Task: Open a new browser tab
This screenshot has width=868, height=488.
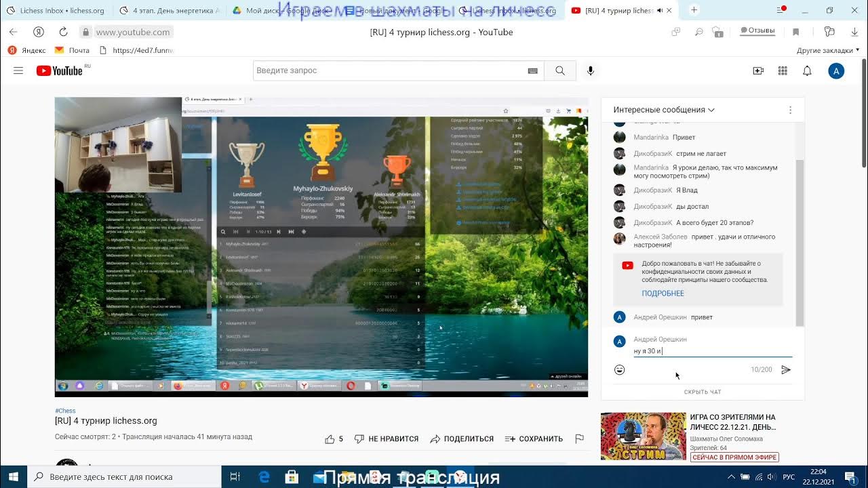Action: pyautogui.click(x=694, y=10)
